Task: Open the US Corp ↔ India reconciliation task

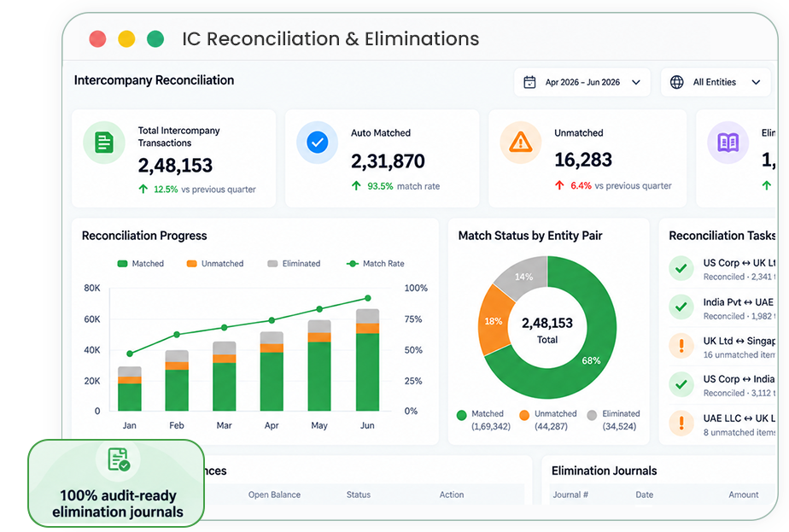Action: pyautogui.click(x=722, y=385)
